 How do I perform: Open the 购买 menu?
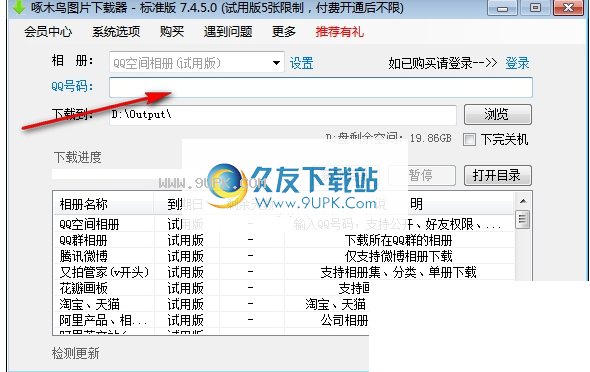click(x=172, y=32)
